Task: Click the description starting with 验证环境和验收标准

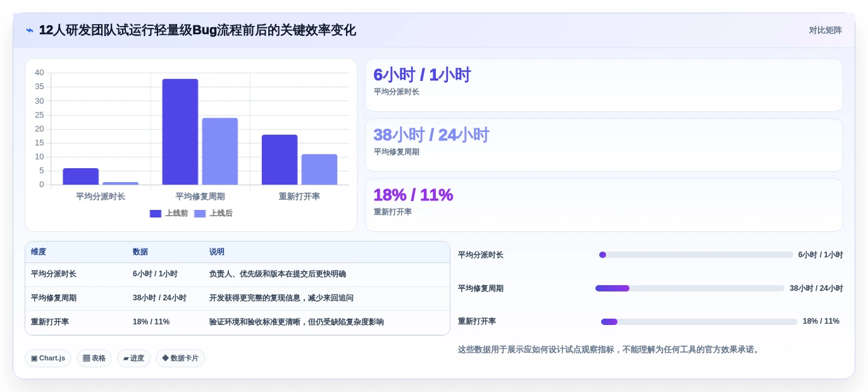Action: 297,322
